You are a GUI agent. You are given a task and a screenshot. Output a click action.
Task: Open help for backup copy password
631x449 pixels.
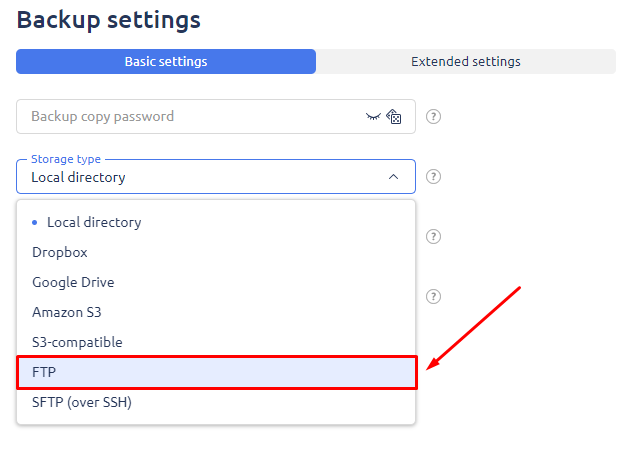433,117
